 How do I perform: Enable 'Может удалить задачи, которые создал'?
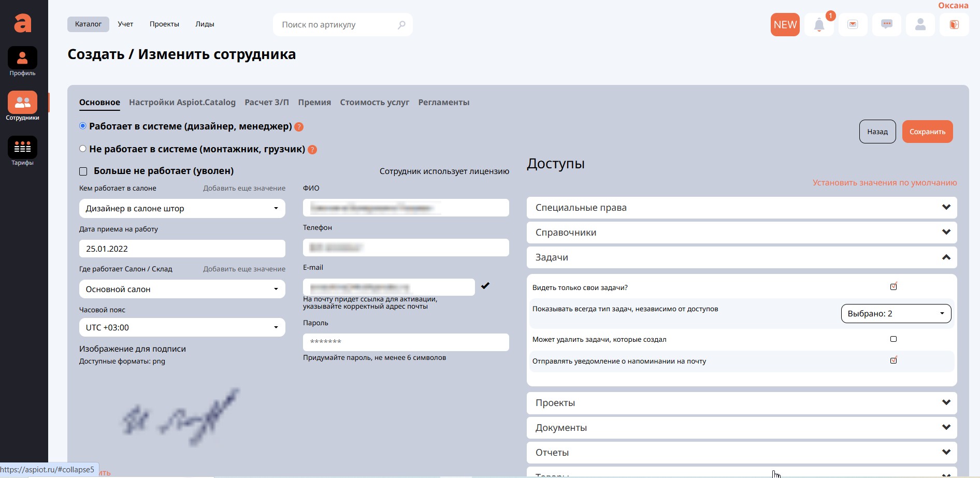click(893, 339)
